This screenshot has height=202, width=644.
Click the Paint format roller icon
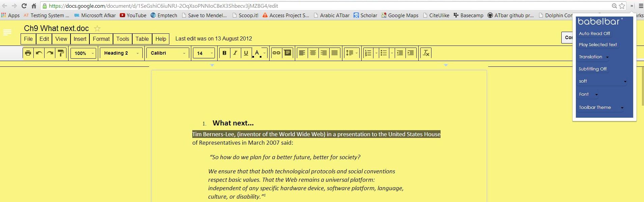[61, 53]
